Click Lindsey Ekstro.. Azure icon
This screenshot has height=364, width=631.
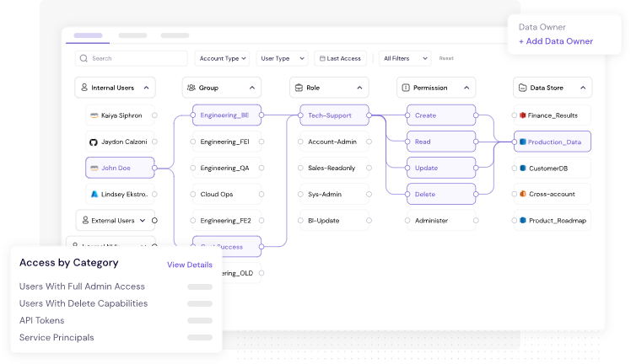[94, 194]
